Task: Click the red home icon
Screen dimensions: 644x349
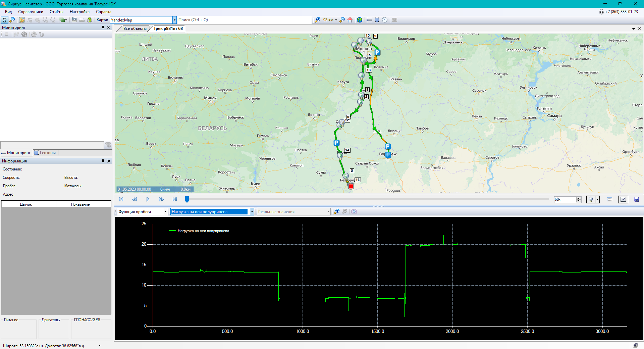Action: [x=350, y=20]
